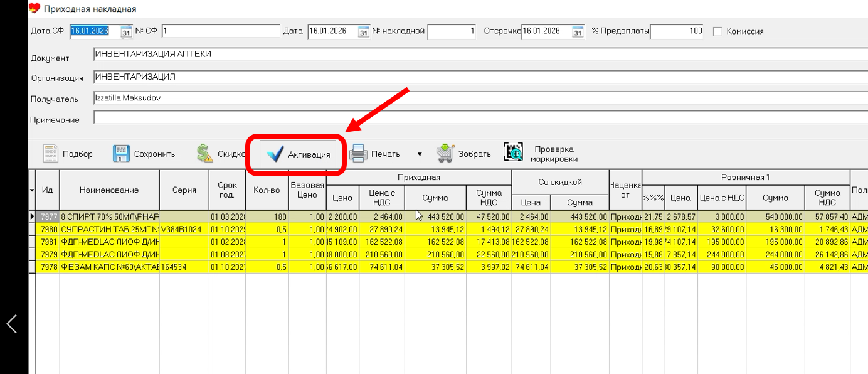Expand the Печать dropdown arrow
The height and width of the screenshot is (374, 868).
(420, 154)
